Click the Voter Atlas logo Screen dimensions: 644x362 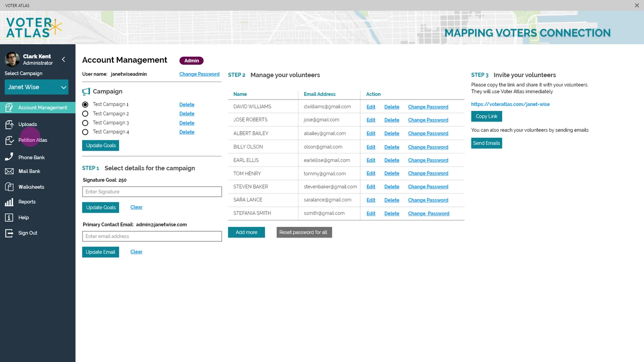pos(34,27)
